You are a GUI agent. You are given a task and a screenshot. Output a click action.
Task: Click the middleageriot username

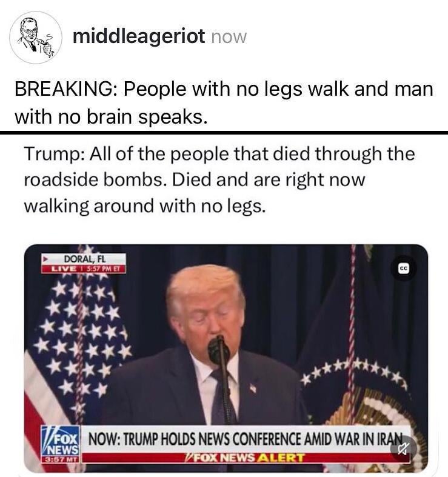coord(139,36)
